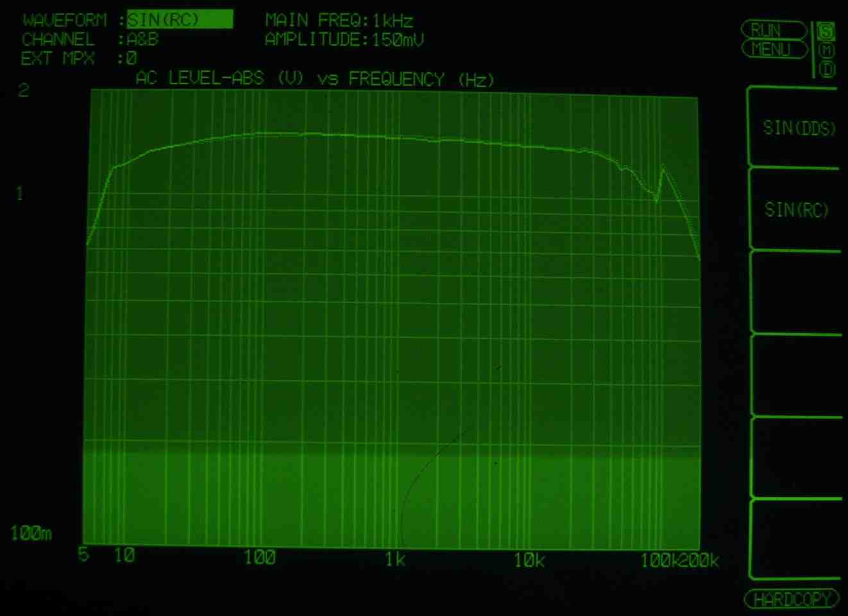Screen dimensions: 848x616
Task: Choose the SIN(RC) softkey
Action: coord(796,210)
